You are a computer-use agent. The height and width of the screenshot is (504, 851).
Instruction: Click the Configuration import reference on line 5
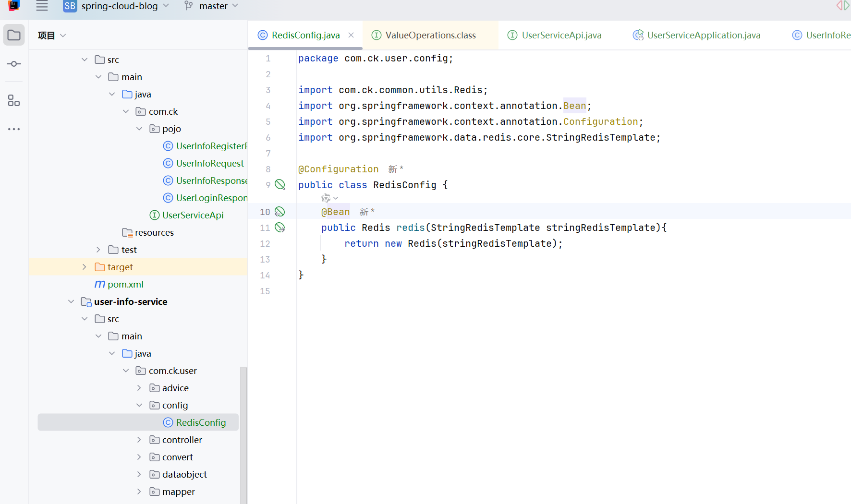(x=600, y=121)
